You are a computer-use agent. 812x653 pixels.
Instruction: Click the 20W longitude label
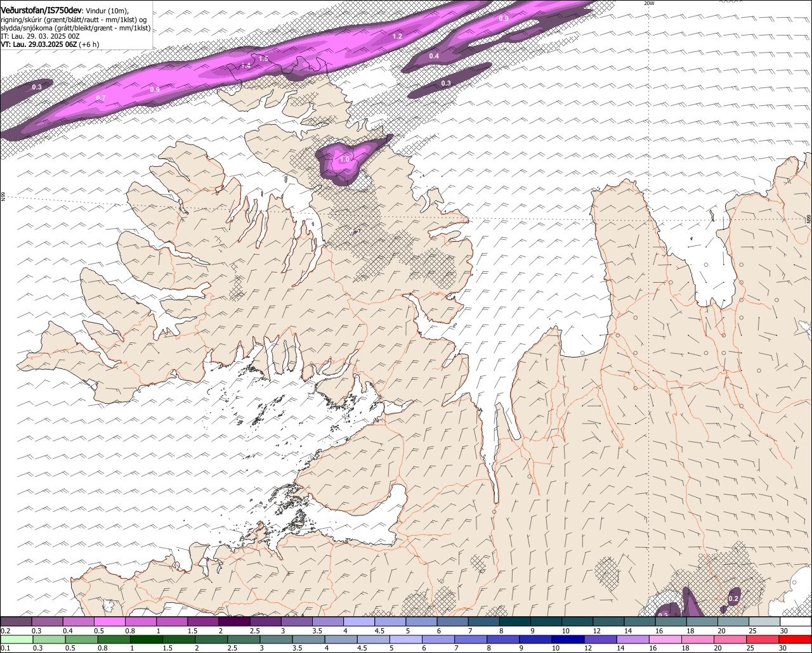click(x=648, y=3)
